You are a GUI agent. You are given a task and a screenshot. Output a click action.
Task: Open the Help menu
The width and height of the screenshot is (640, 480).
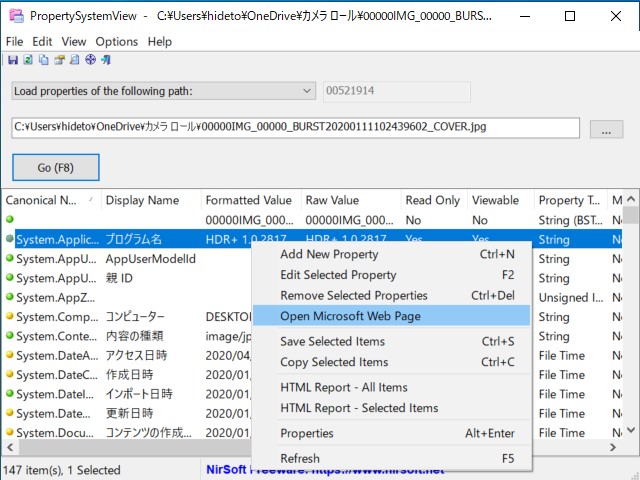tap(160, 42)
